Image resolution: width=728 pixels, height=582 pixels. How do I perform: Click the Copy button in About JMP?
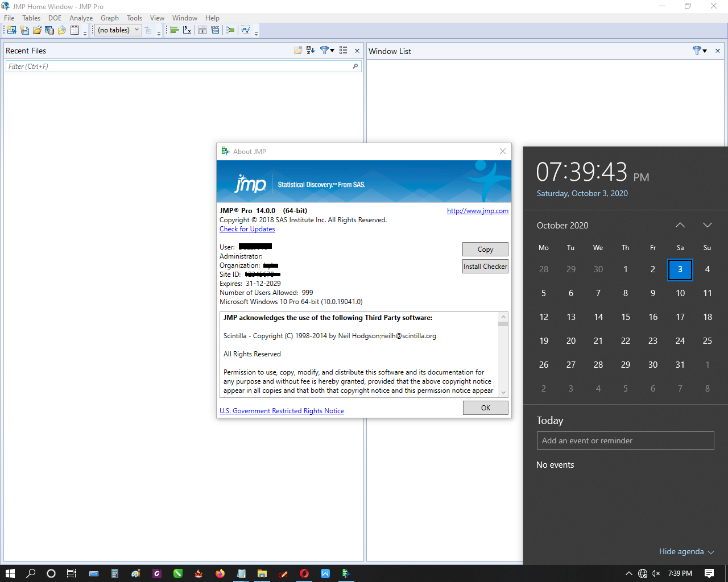[485, 250]
